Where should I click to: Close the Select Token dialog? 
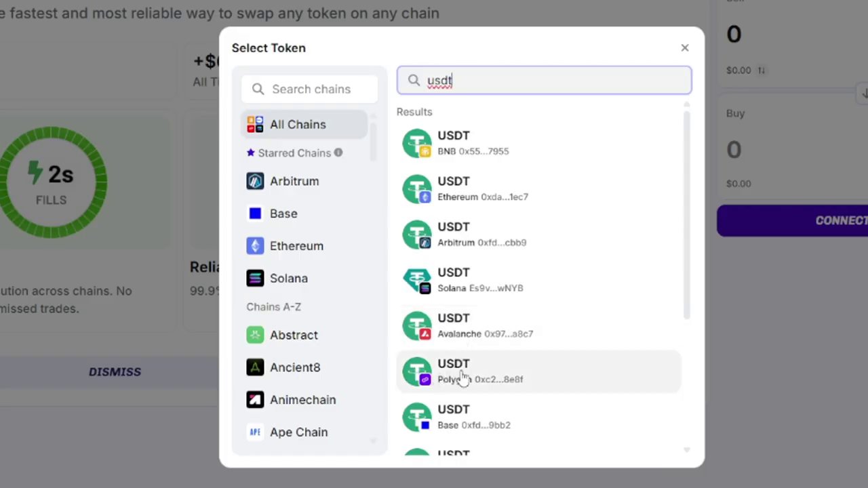(685, 47)
